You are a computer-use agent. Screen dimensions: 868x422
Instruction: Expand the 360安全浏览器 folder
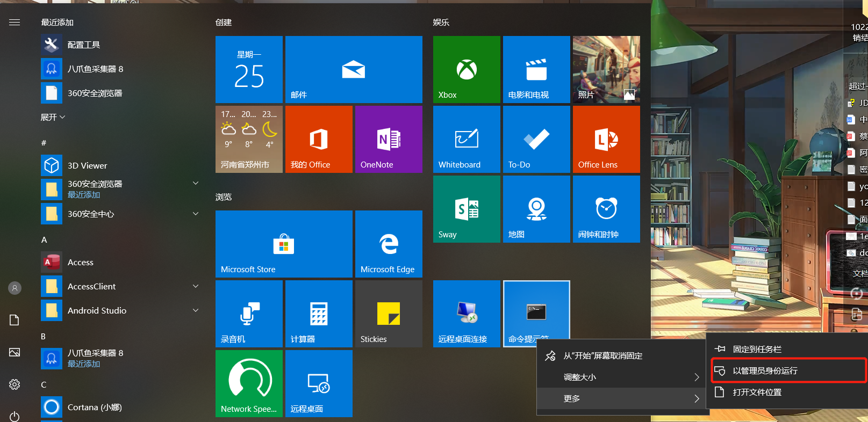196,184
